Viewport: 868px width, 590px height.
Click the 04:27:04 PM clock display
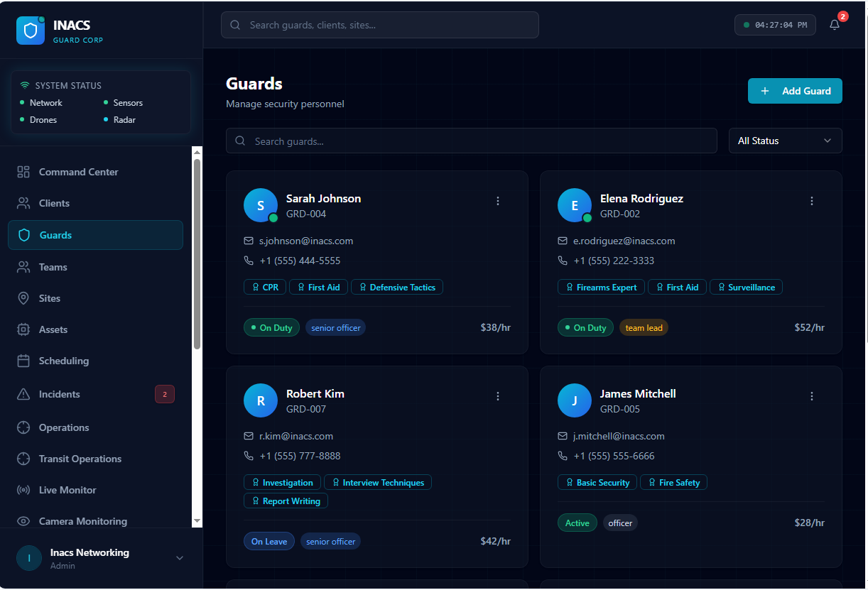point(775,25)
